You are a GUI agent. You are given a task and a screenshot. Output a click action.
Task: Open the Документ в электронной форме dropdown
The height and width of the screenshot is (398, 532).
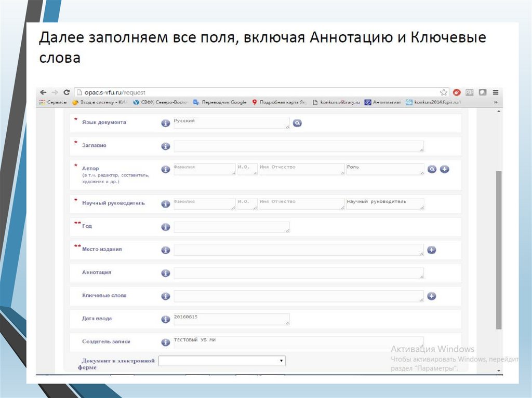pos(222,361)
